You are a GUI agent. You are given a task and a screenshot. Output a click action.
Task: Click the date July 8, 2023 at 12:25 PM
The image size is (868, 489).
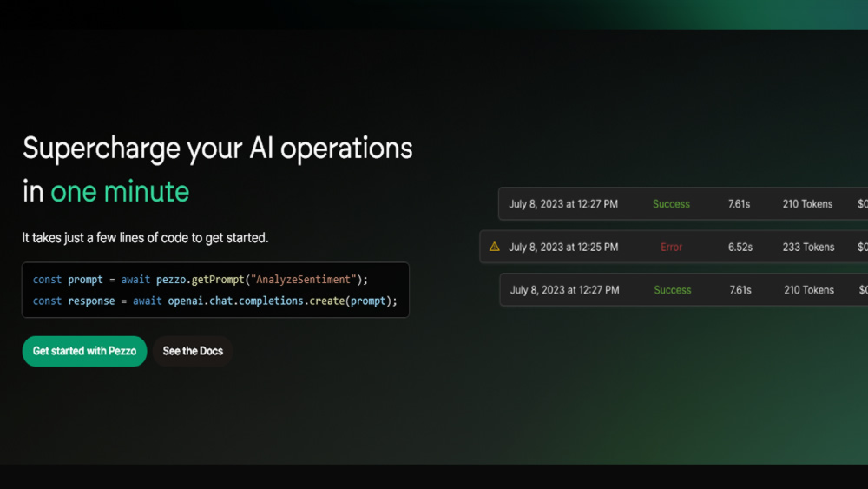click(563, 247)
